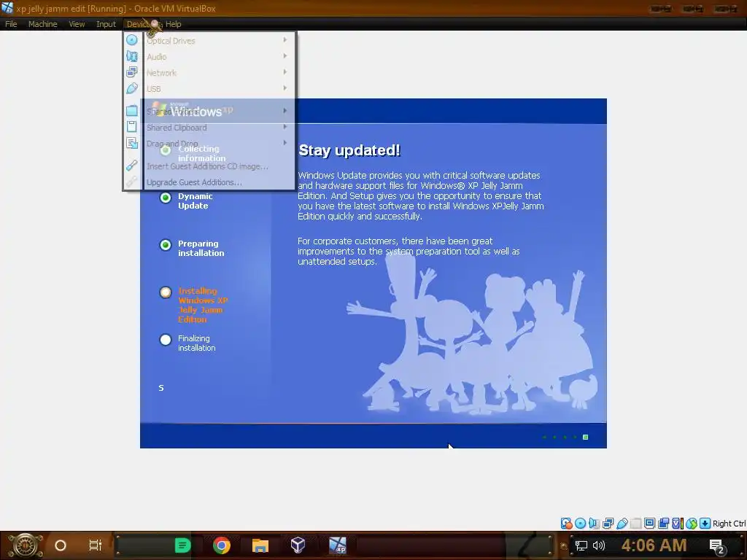Launch Google Chrome from the taskbar
This screenshot has width=747, height=560.
click(222, 545)
